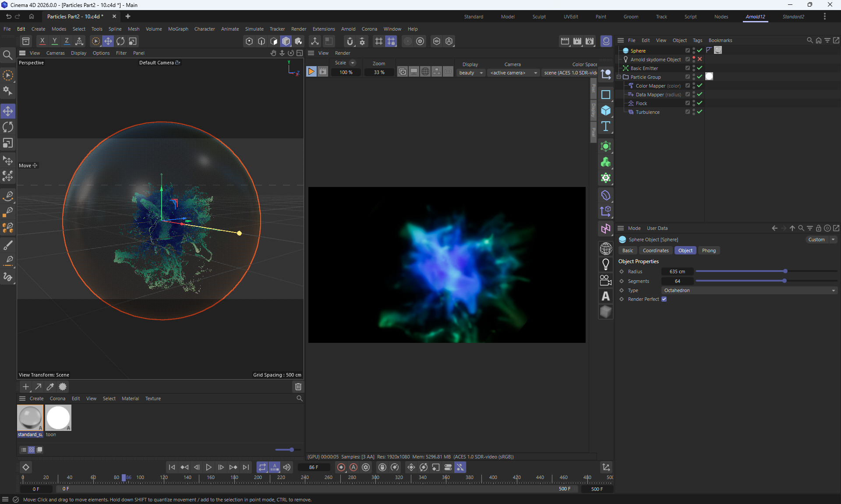Click the record keyframe button
Screen dimensions: 841x504
(x=341, y=467)
